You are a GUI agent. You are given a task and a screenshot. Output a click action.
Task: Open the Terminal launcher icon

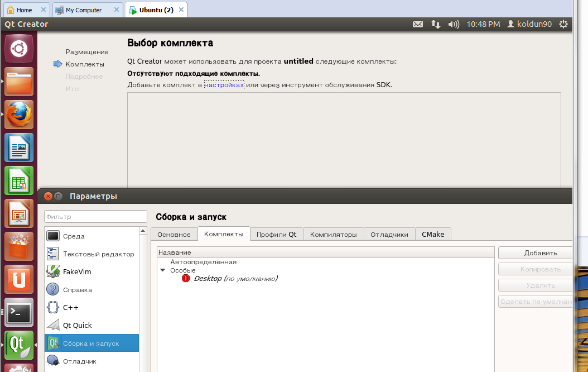click(19, 312)
